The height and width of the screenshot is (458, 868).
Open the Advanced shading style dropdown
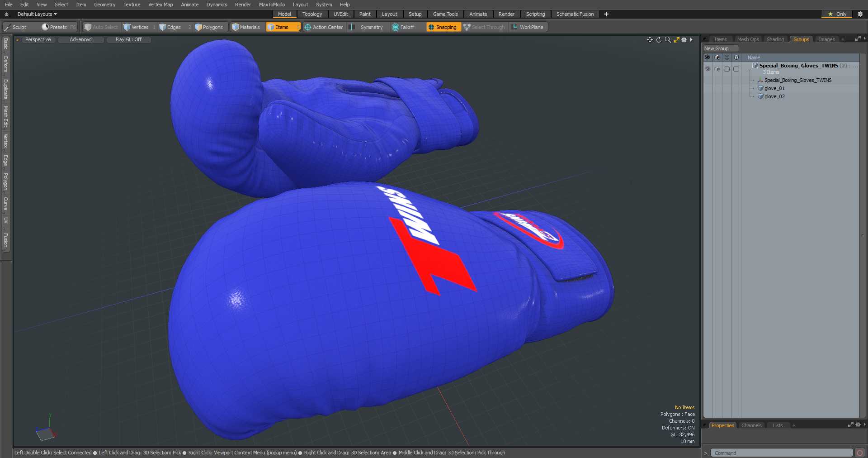click(80, 40)
